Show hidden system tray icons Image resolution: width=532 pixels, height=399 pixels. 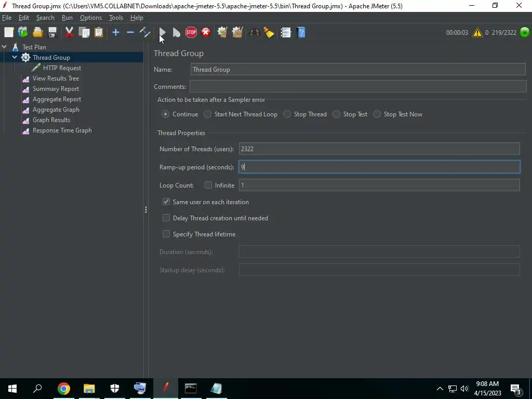(440, 389)
